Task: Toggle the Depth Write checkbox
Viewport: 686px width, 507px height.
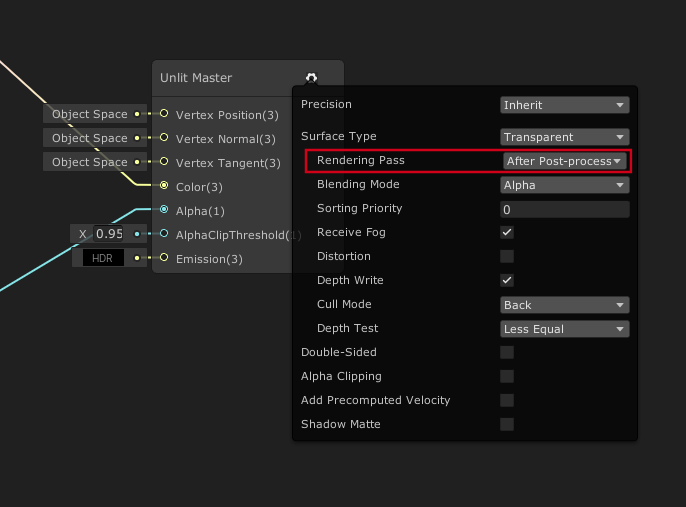Action: click(x=507, y=280)
